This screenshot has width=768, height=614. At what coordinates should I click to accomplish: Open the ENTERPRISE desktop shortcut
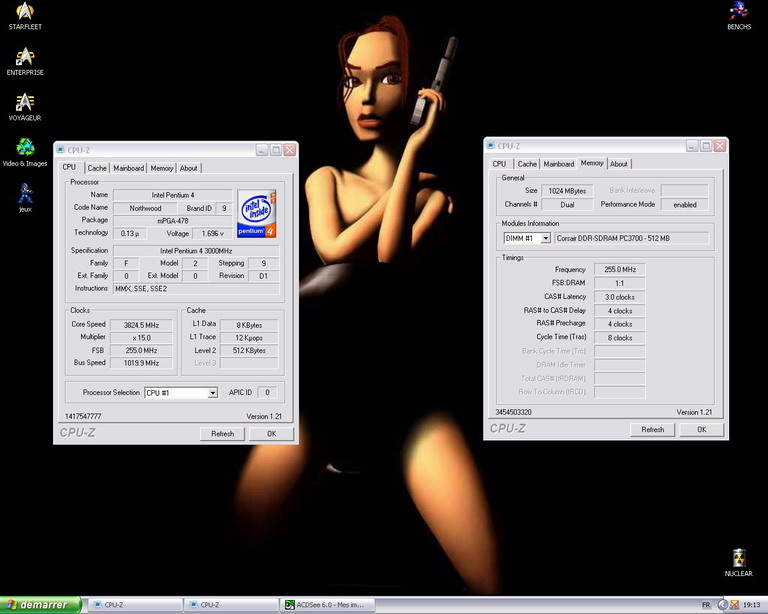pyautogui.click(x=25, y=62)
